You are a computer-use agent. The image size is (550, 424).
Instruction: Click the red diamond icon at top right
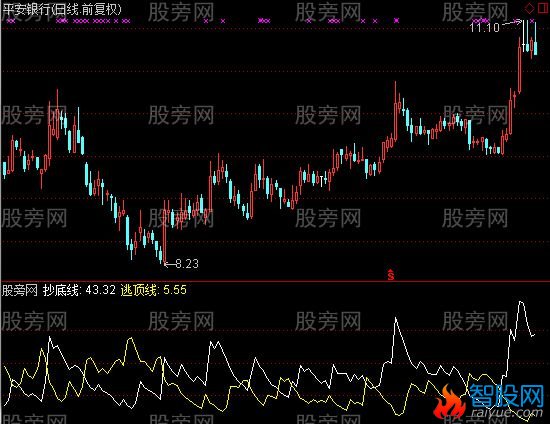point(529,8)
